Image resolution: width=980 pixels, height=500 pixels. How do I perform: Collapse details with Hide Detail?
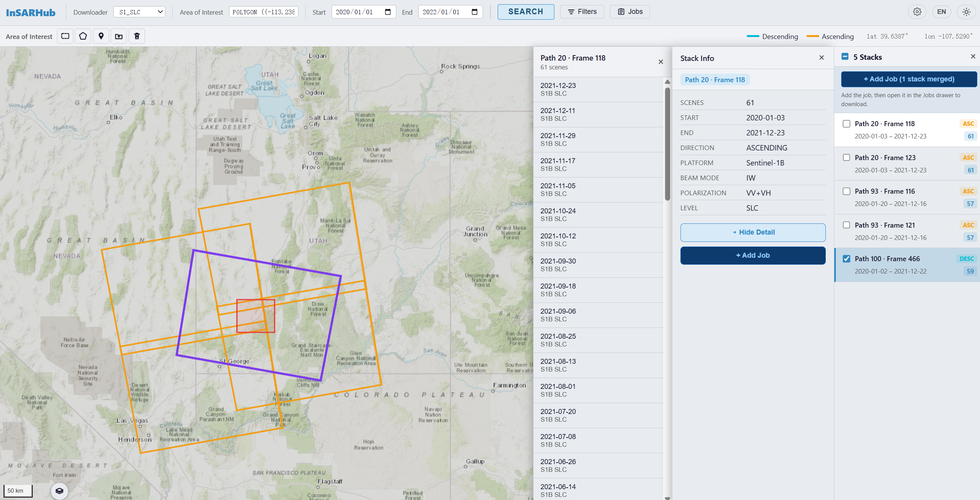[x=753, y=232]
